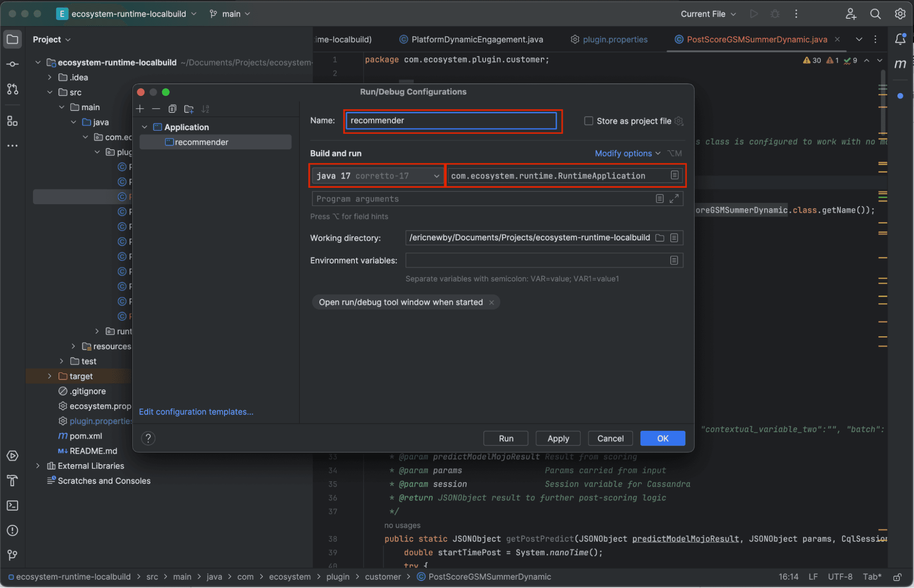Open the Search Everywhere magnifier

[875, 14]
